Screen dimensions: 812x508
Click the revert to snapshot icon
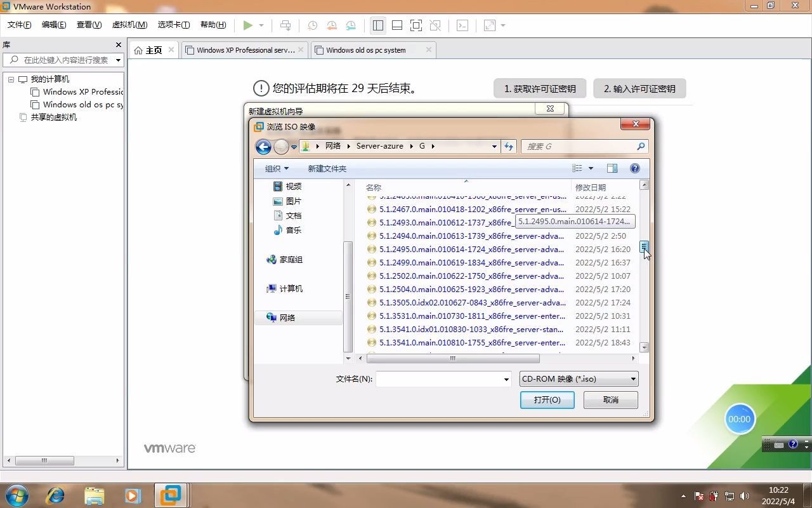click(x=332, y=25)
